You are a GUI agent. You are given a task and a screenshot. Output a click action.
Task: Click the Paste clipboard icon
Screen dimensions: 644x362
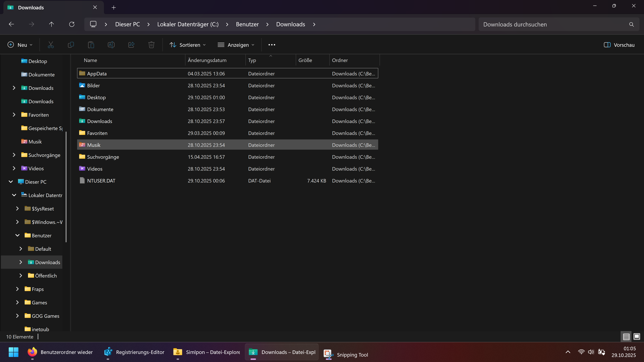[x=91, y=45]
